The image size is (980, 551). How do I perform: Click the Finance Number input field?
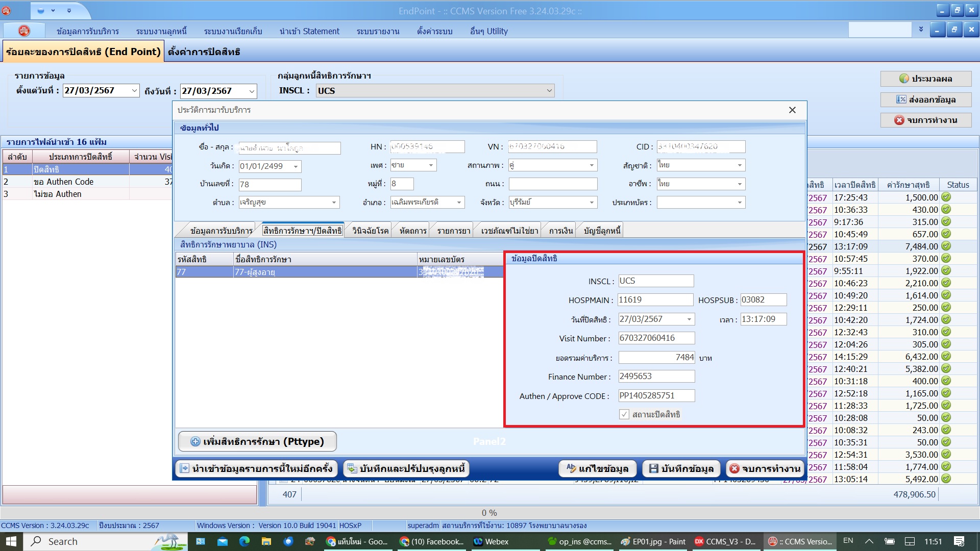click(656, 377)
